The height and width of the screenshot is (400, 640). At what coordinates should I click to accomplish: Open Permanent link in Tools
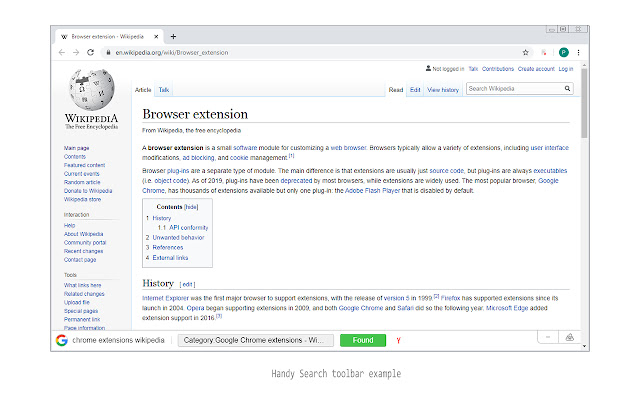(x=82, y=320)
